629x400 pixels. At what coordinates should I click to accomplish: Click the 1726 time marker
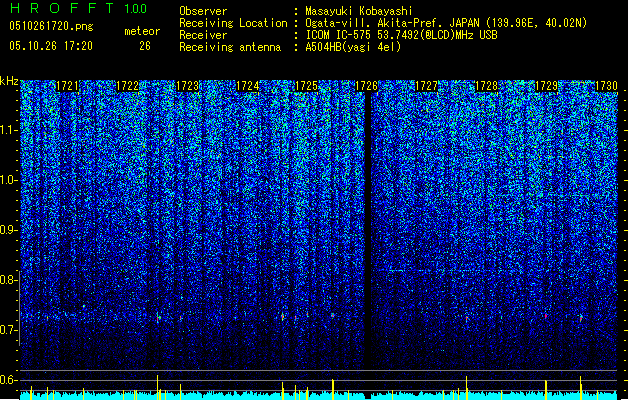tap(366, 86)
